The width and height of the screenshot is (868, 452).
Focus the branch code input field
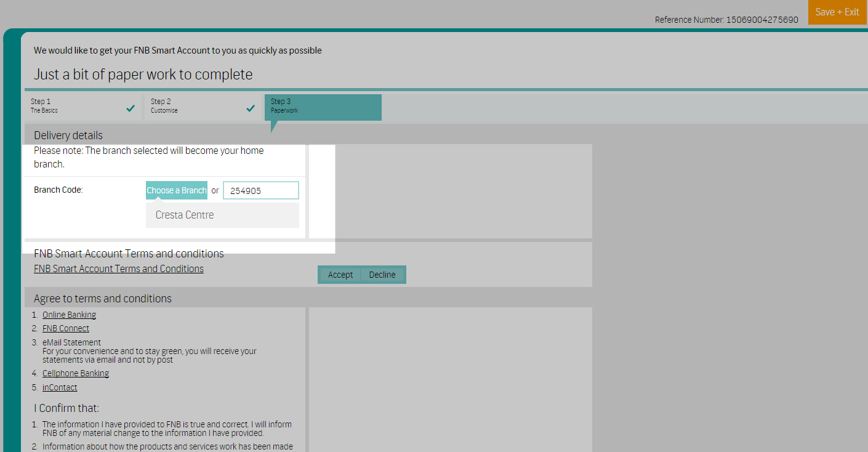pyautogui.click(x=261, y=190)
